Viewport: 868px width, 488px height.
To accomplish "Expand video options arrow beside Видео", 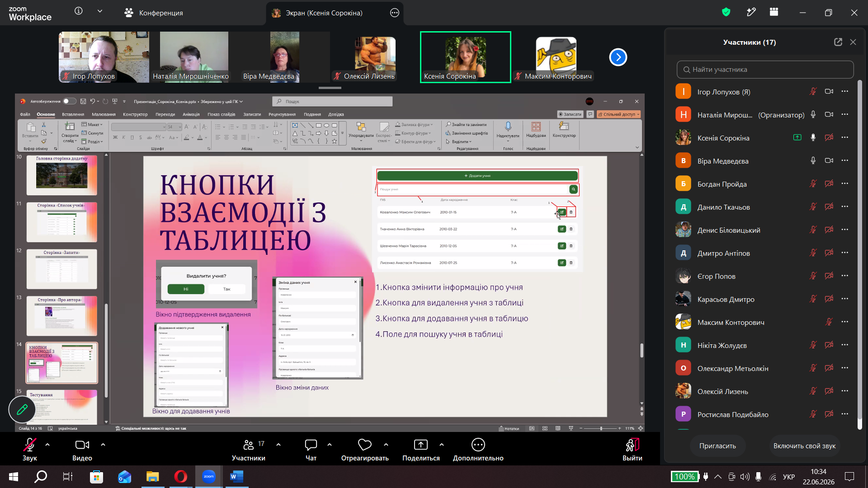I will point(103,445).
